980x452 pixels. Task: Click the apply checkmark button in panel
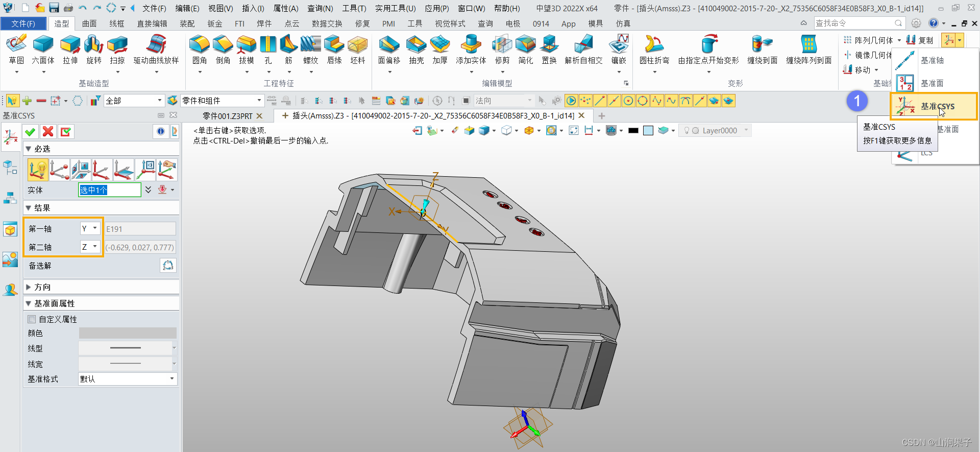tap(66, 132)
